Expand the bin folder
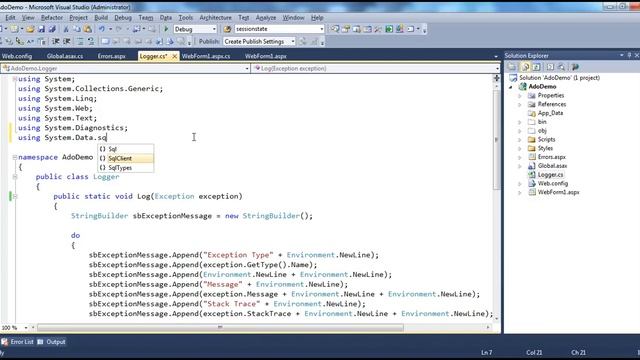The image size is (640, 360). pyautogui.click(x=520, y=122)
